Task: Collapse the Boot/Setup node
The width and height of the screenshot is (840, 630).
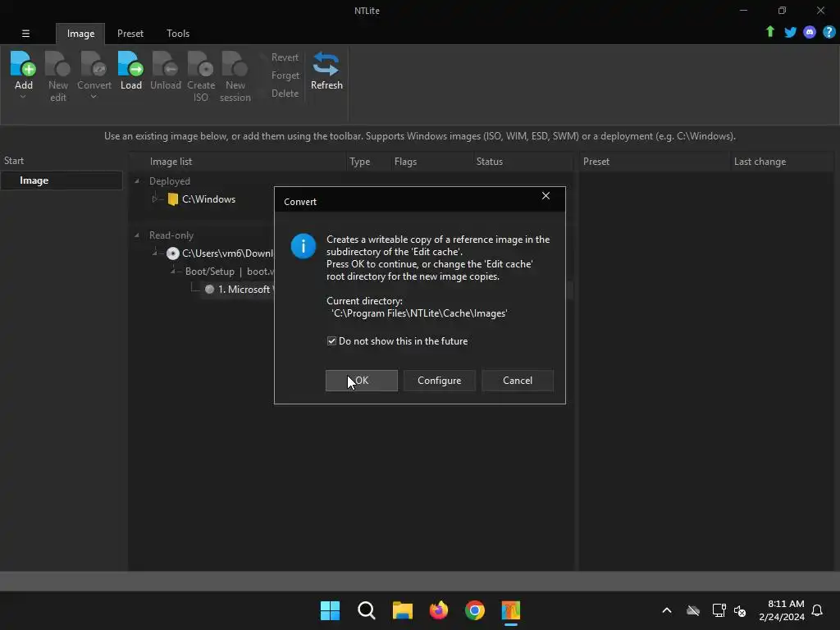Action: click(173, 271)
